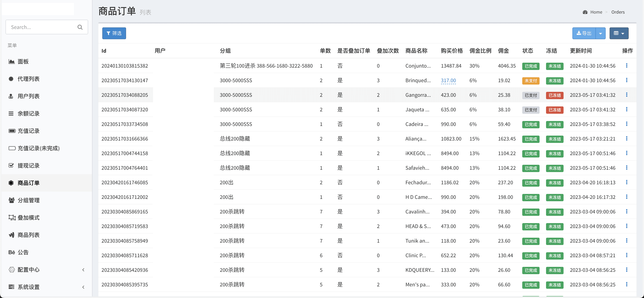Click the 317.00 purchase price link
This screenshot has width=644, height=298.
point(448,80)
